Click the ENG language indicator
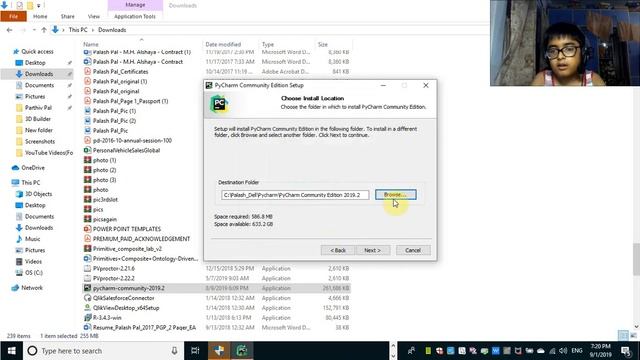This screenshot has width=640, height=360. pos(577,351)
